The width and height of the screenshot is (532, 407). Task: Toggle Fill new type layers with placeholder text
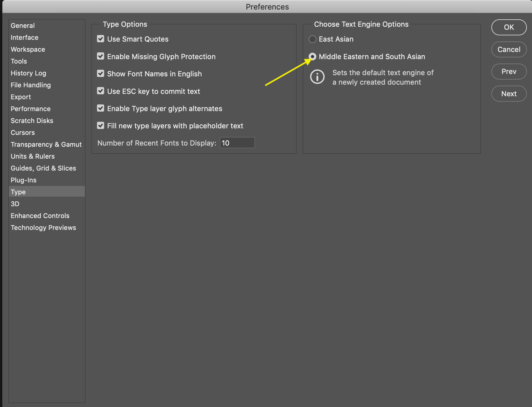[x=101, y=126]
